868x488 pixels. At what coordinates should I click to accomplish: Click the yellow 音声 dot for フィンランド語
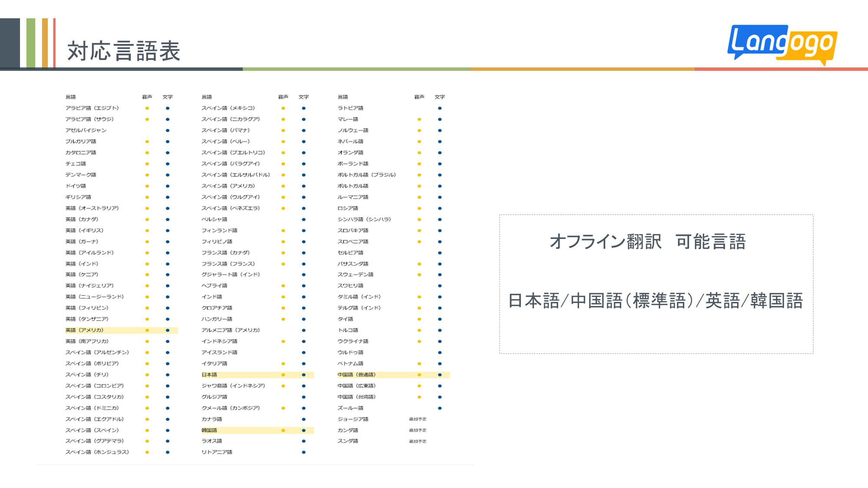(x=283, y=230)
